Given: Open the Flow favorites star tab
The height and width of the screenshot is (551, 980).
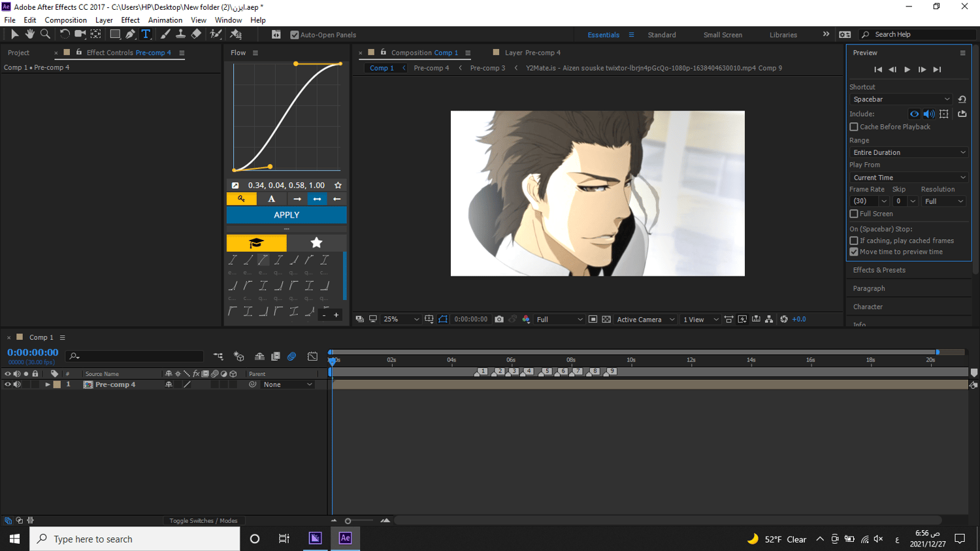Looking at the screenshot, I should 316,242.
